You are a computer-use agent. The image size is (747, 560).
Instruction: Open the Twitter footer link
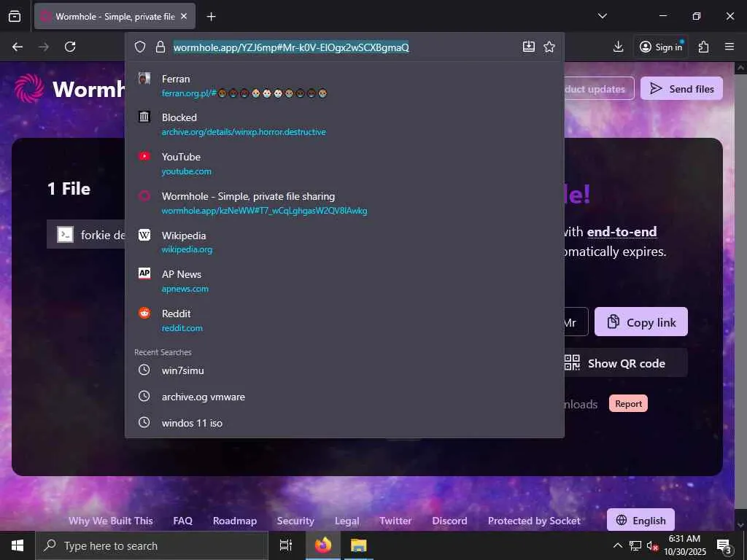click(395, 521)
